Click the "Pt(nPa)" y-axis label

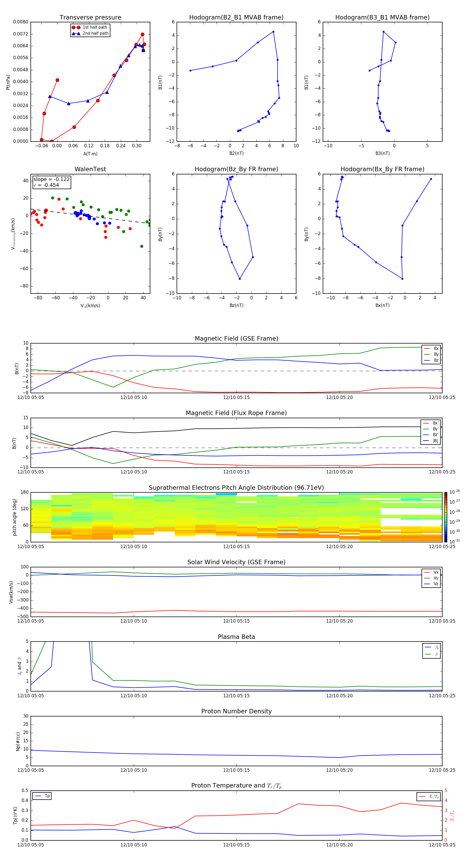point(8,82)
